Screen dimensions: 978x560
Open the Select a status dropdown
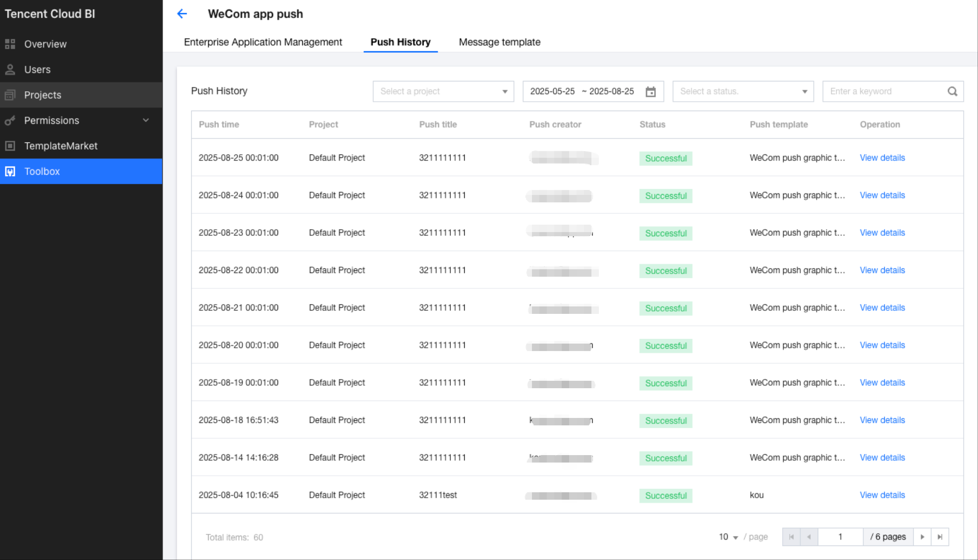click(x=743, y=91)
